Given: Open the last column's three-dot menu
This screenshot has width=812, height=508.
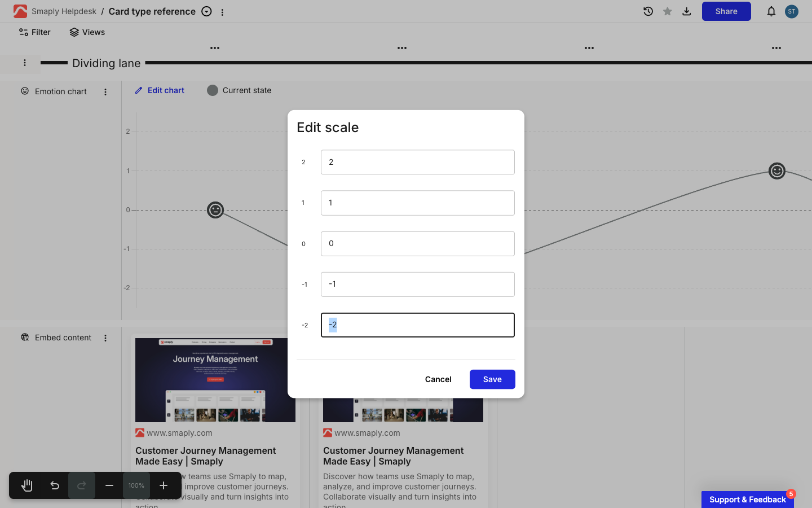Looking at the screenshot, I should (776, 48).
